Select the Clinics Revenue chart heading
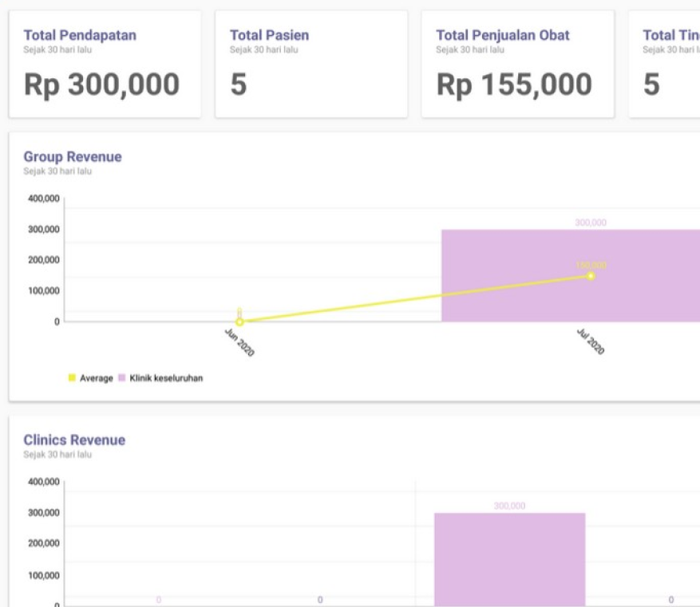This screenshot has width=700, height=607. pos(74,440)
